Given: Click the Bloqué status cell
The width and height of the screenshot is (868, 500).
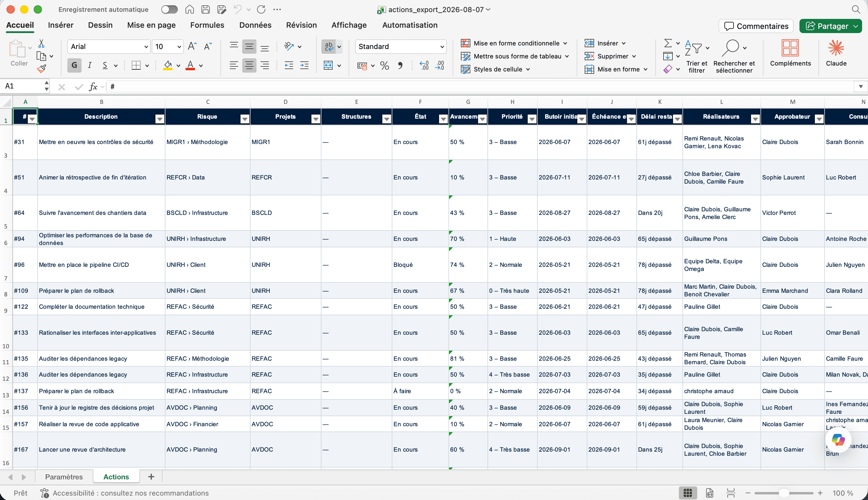Looking at the screenshot, I should (x=420, y=265).
